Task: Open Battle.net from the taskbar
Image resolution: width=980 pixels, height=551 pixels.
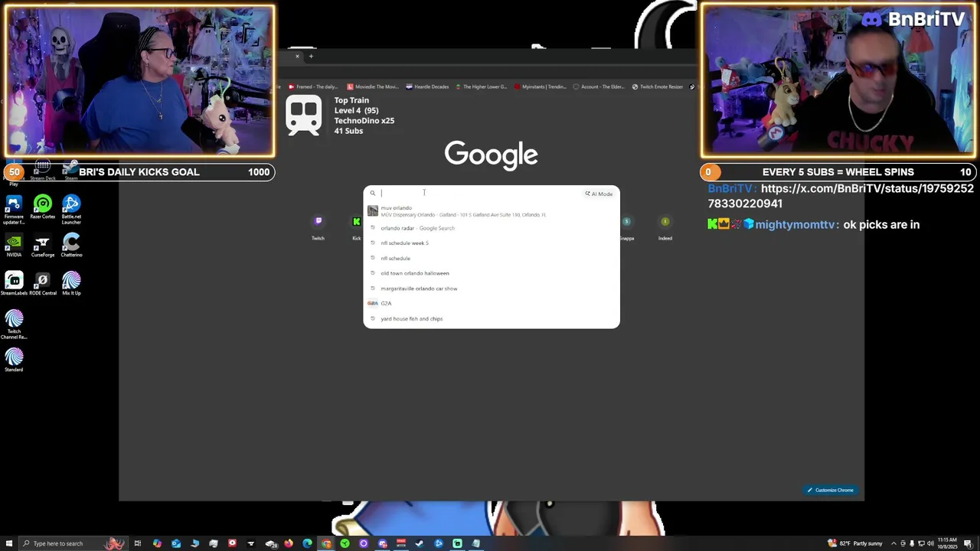Action: coord(439,543)
